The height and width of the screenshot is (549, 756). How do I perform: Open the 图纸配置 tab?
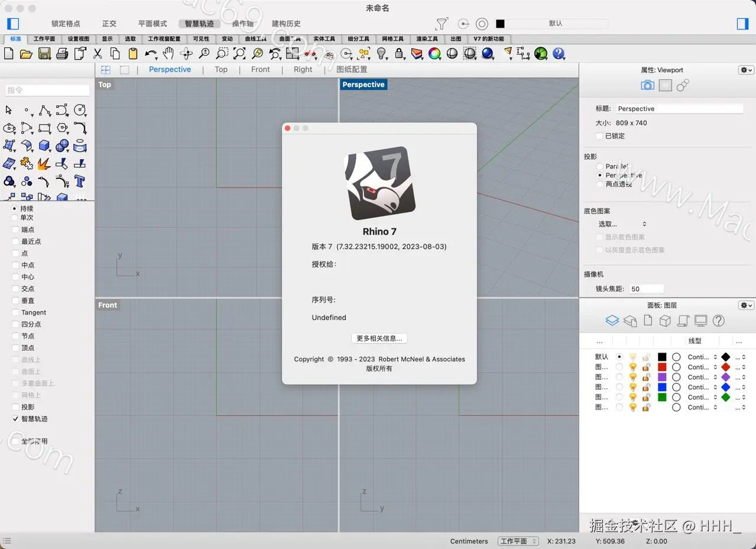pos(352,70)
